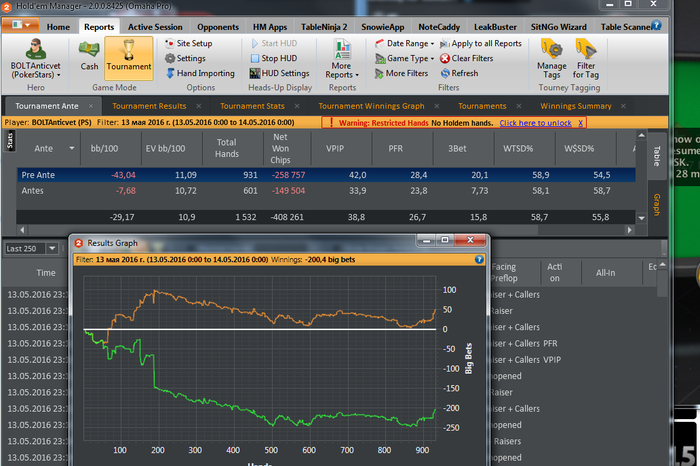Open the Date Range filter
Image resolution: width=700 pixels, height=466 pixels.
[404, 43]
